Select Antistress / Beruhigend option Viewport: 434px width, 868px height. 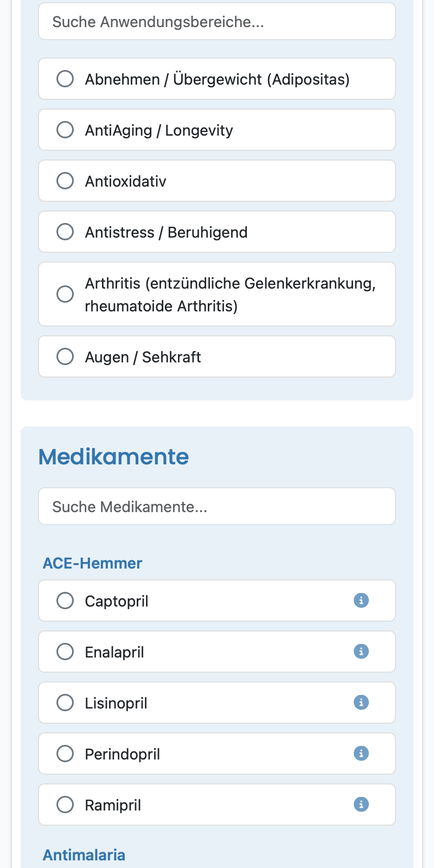pos(65,232)
